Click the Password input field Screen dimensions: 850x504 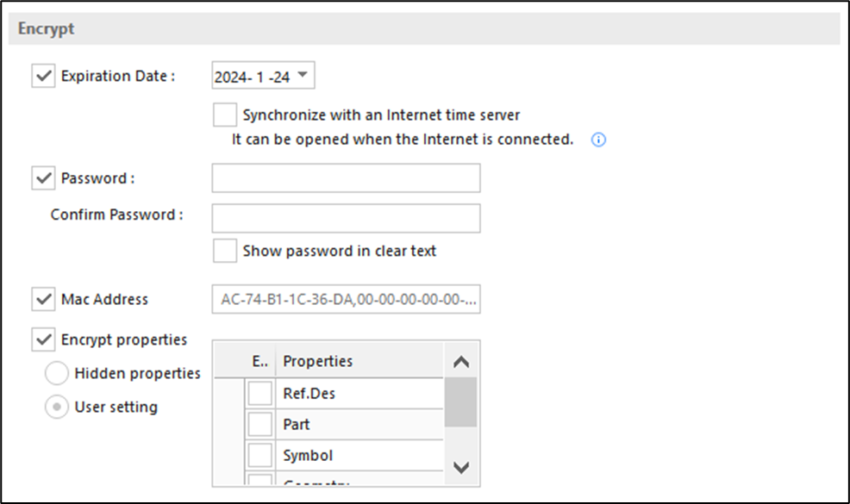pos(346,177)
